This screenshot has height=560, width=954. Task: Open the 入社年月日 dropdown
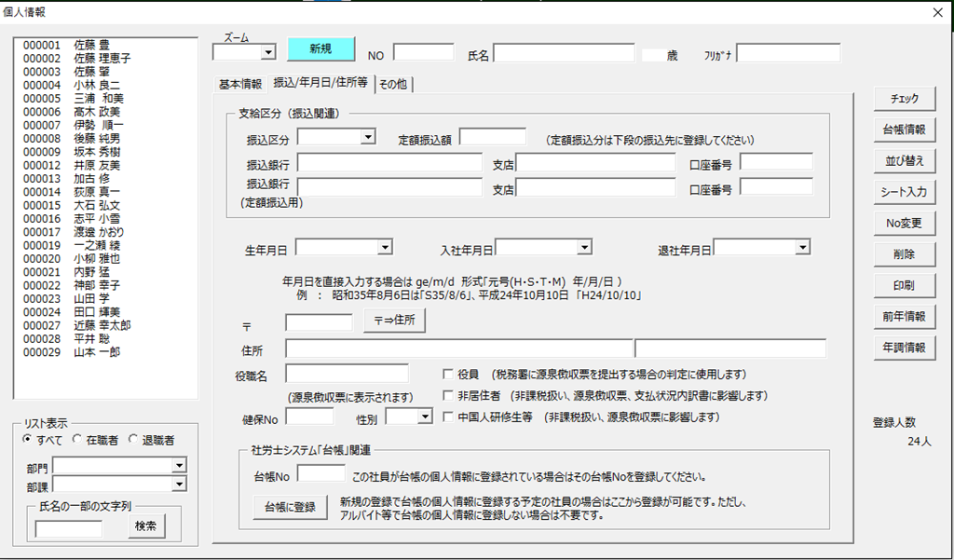click(x=584, y=248)
